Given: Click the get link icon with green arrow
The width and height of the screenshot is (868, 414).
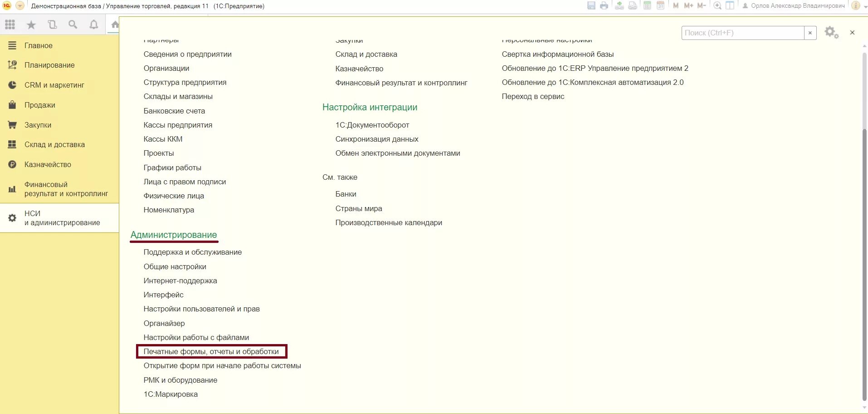Looking at the screenshot, I should pyautogui.click(x=619, y=5).
